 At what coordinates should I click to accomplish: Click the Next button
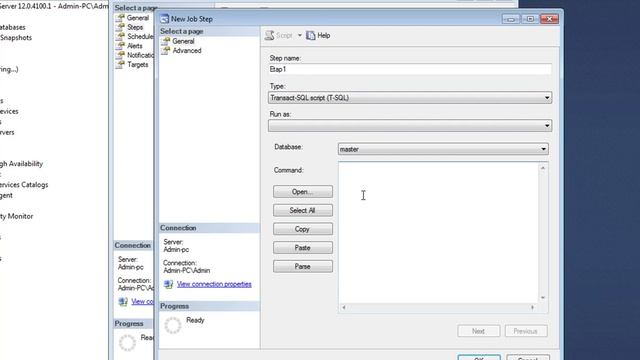click(x=478, y=331)
